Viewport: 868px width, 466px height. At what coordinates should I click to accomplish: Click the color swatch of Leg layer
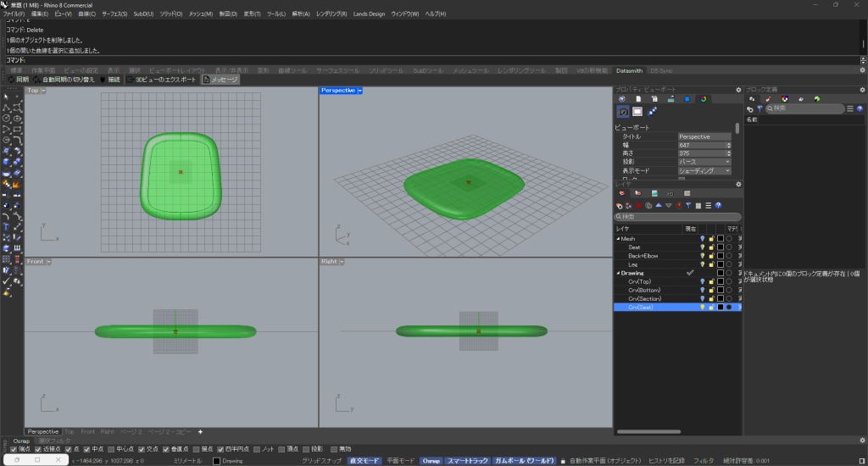tap(720, 264)
